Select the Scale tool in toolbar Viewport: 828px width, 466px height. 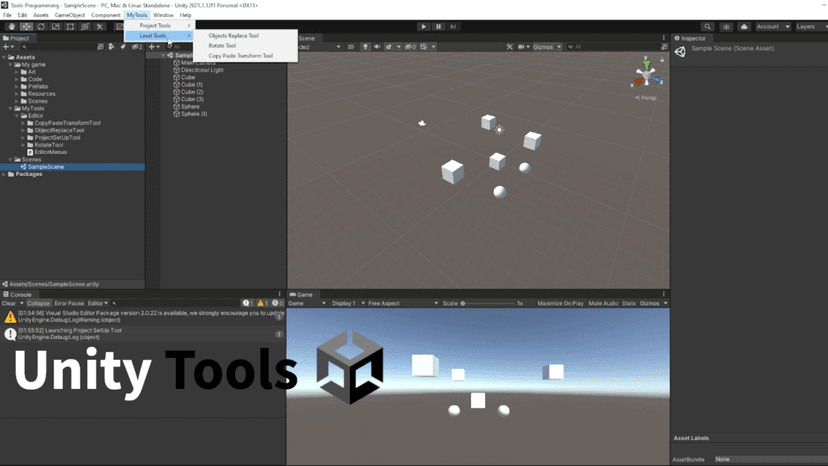[55, 26]
